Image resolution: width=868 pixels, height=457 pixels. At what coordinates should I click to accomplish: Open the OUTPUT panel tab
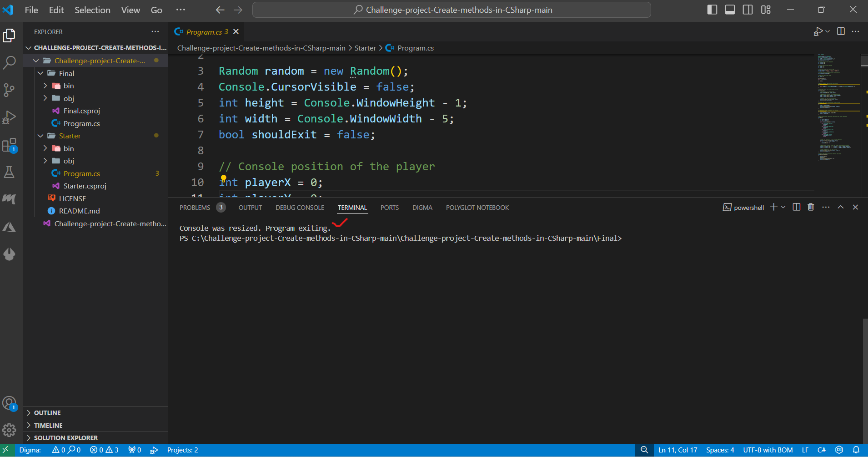(x=250, y=208)
